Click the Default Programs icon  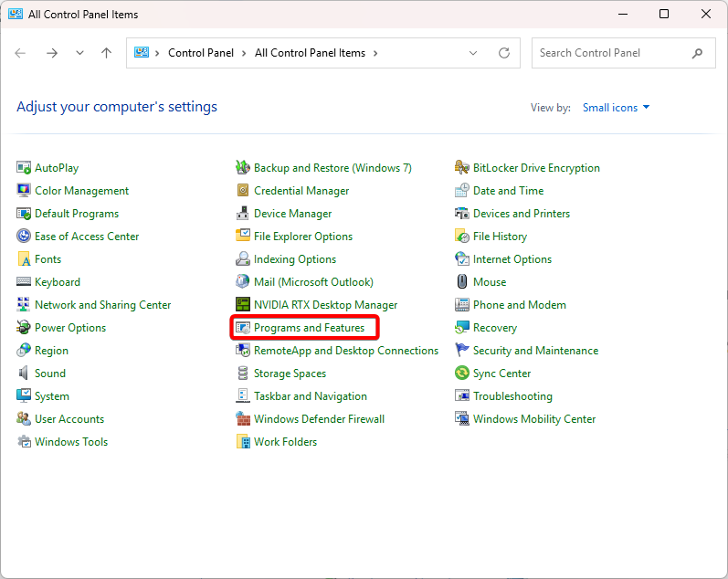pos(24,213)
